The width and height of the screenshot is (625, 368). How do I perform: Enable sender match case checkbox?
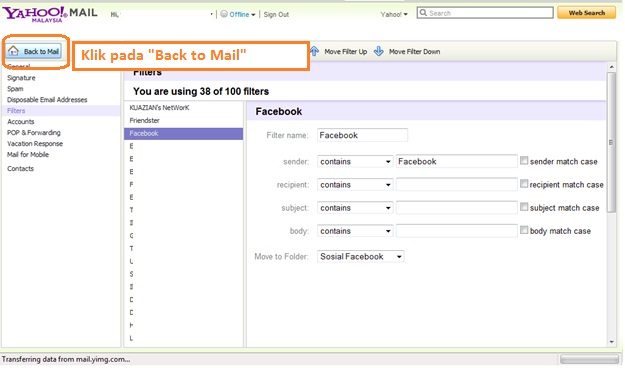tap(524, 161)
